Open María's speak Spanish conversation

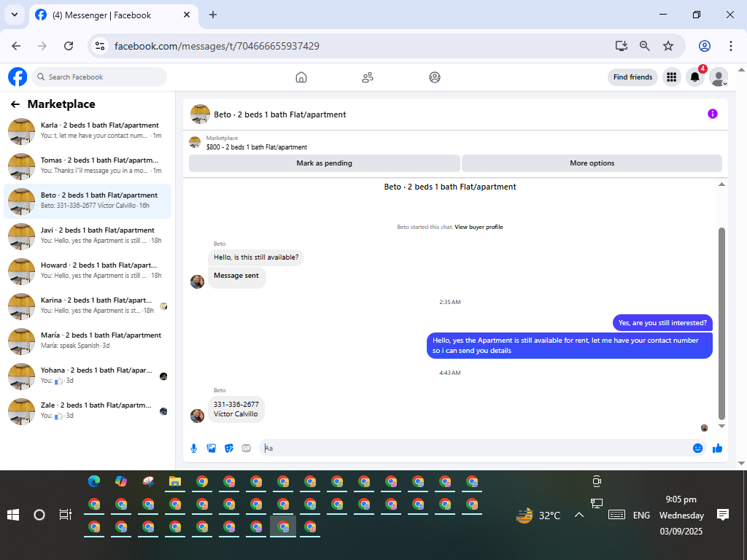(88, 341)
